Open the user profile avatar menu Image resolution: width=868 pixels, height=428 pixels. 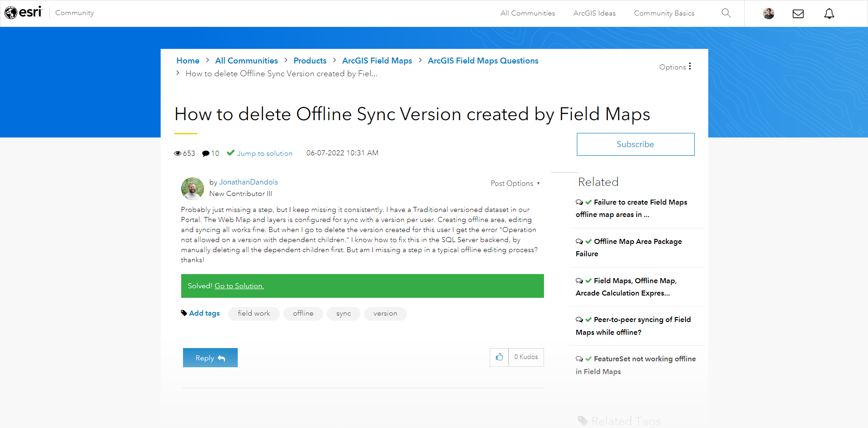pyautogui.click(x=769, y=13)
